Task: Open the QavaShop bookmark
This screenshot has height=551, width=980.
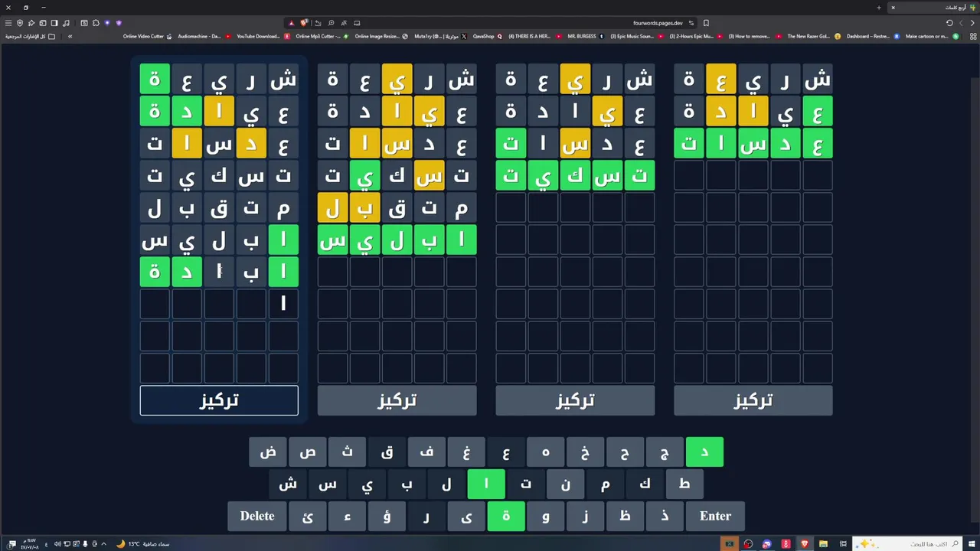Action: 488,36
